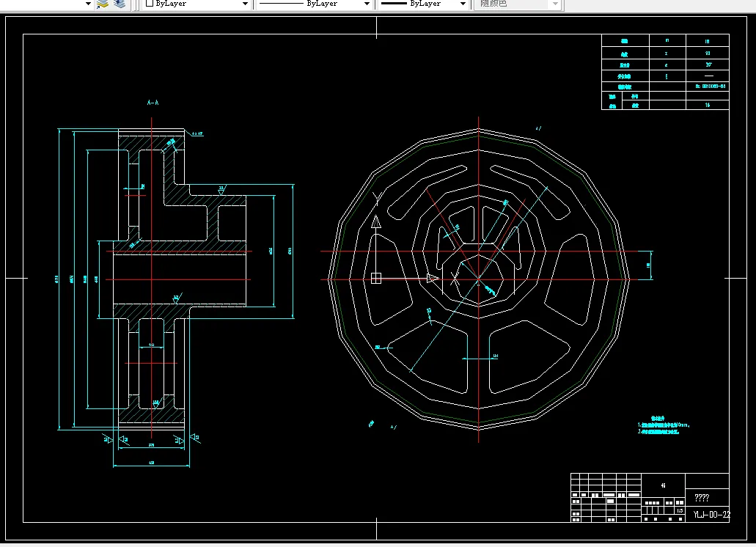756x547 pixels.
Task: Click the Make Object's Layer Current icon
Action: 103,4
